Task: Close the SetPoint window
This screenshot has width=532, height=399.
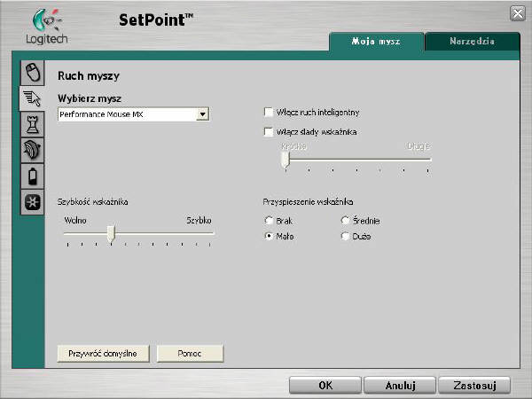Action: point(518,14)
